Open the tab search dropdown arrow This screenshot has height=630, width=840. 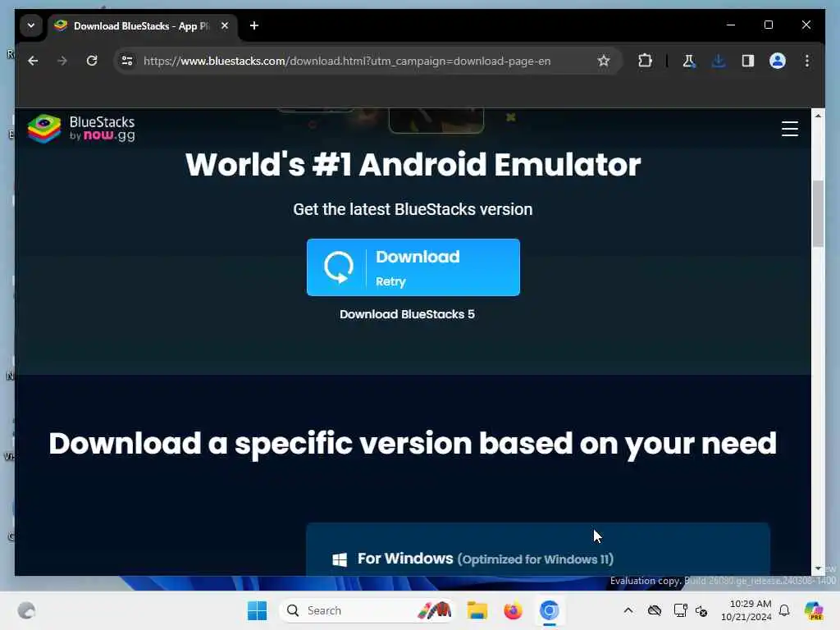point(31,25)
